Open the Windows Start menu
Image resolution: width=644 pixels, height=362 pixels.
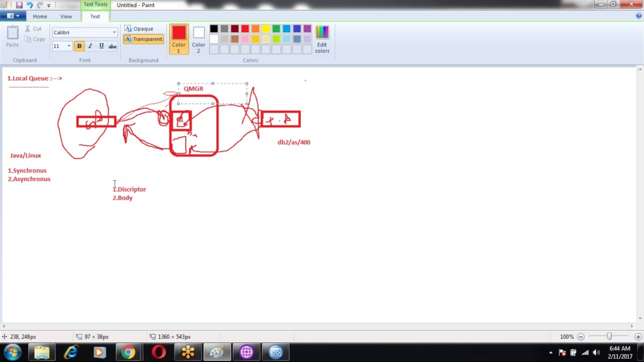tap(13, 352)
